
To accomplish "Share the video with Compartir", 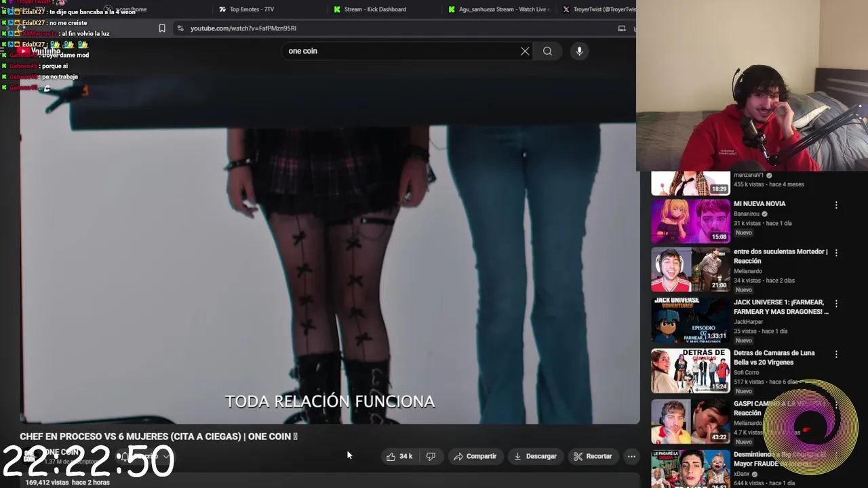I will [x=475, y=456].
